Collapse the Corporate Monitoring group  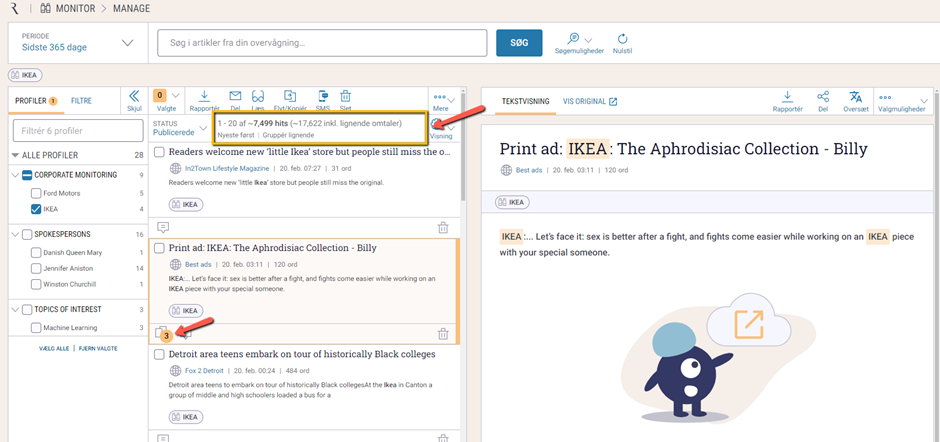(15, 175)
